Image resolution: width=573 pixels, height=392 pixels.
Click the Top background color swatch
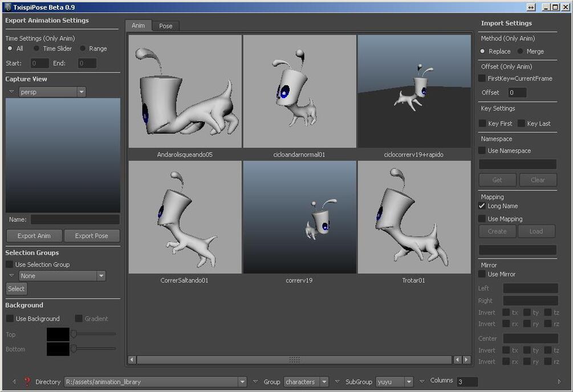pos(58,334)
